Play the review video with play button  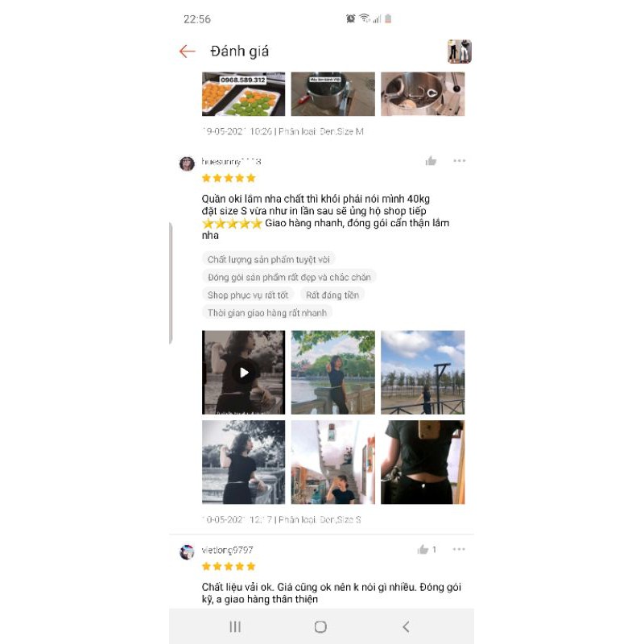click(244, 372)
